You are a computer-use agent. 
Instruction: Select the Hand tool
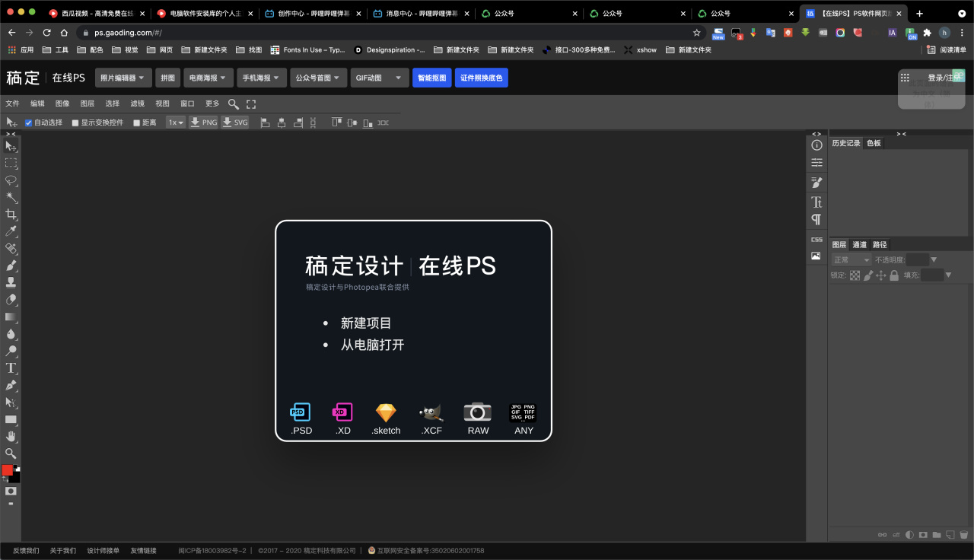tap(11, 437)
